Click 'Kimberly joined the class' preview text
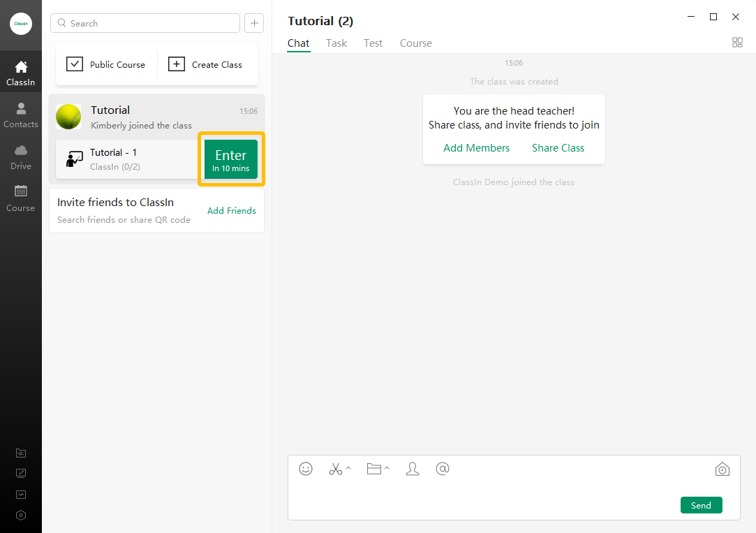This screenshot has height=533, width=756. tap(141, 126)
